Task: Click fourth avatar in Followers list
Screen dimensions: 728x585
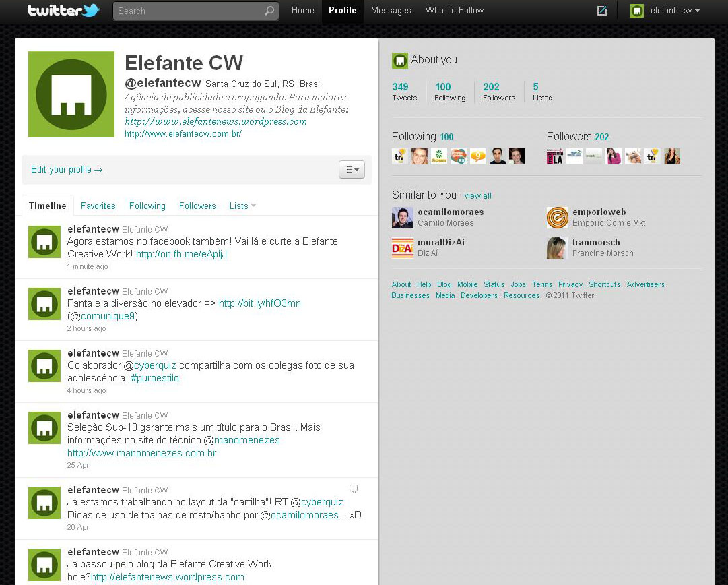Action: [614, 156]
